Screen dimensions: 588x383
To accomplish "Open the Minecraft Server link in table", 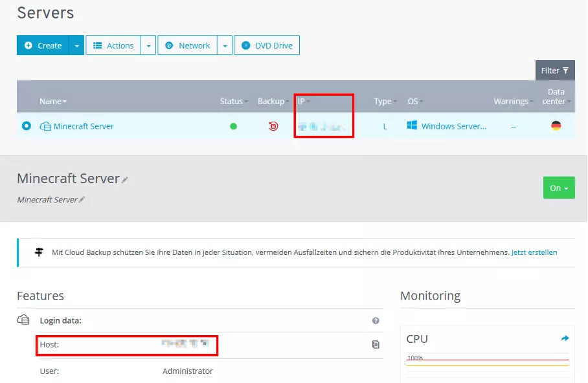I will point(84,126).
